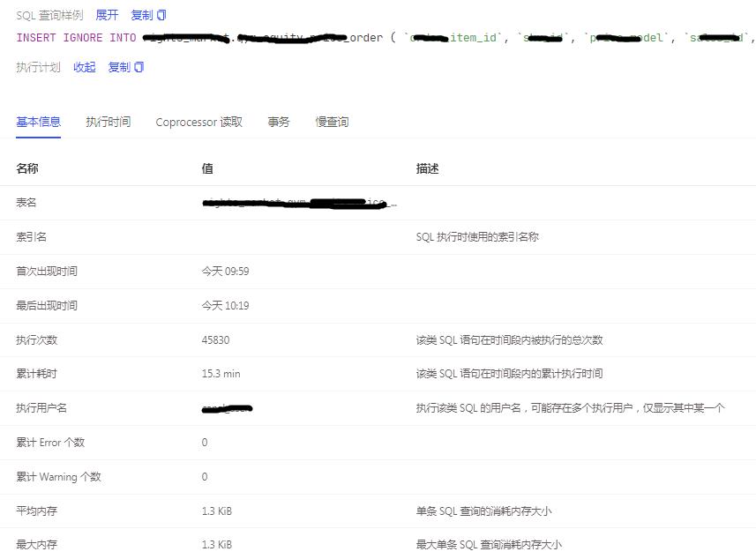Click the 最后出现时间 label
This screenshot has height=559, width=756.
(x=47, y=306)
